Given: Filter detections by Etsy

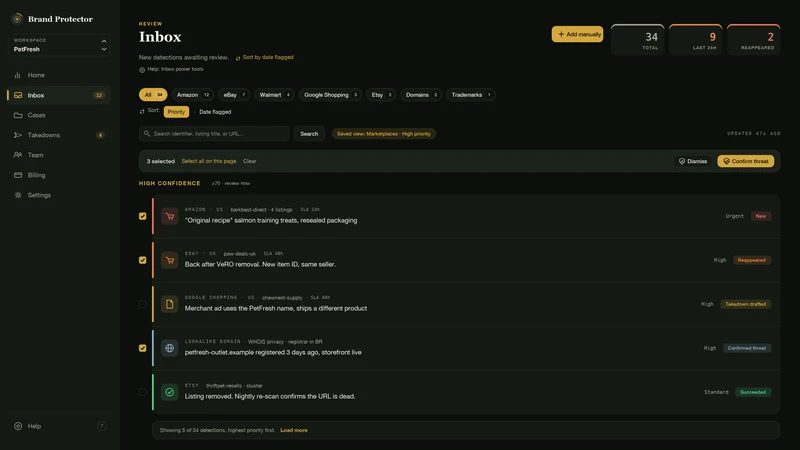Looking at the screenshot, I should pos(381,95).
